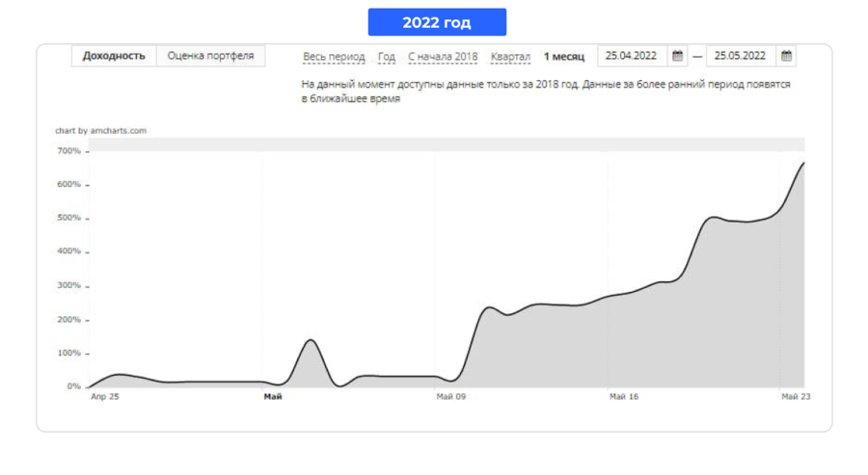The height and width of the screenshot is (475, 868).
Task: Click the start date field 25.04.2022
Action: pos(633,56)
